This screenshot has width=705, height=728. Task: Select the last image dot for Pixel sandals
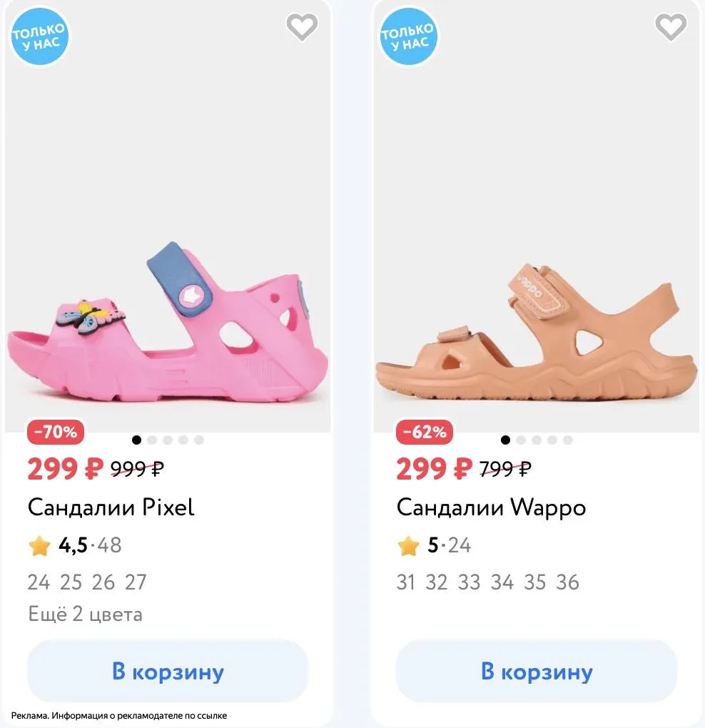pos(199,440)
